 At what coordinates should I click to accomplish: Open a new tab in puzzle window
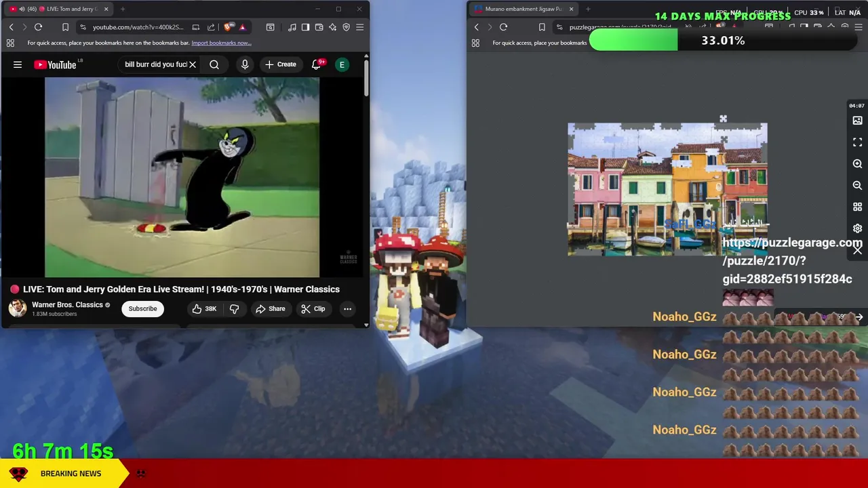(588, 9)
